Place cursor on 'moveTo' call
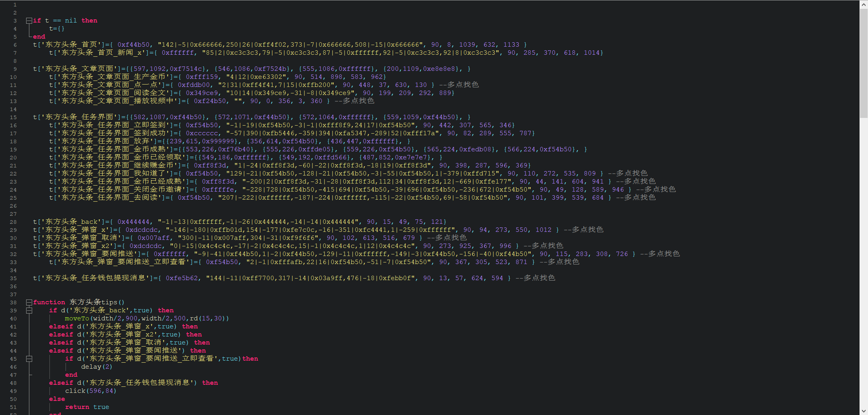Image resolution: width=868 pixels, height=415 pixels. (77, 318)
